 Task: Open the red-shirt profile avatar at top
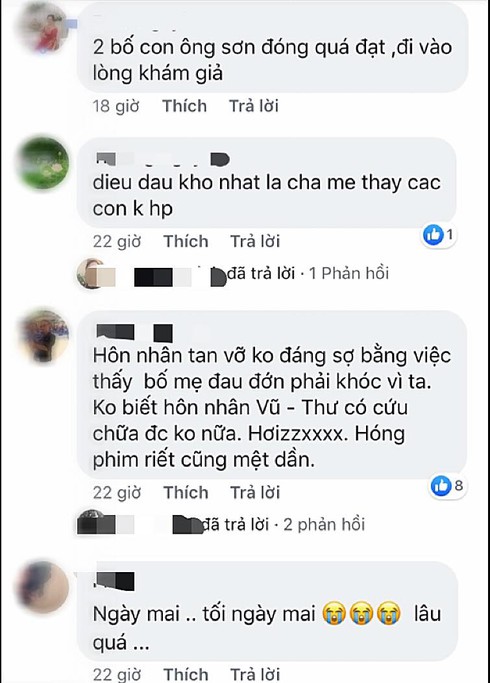click(42, 27)
